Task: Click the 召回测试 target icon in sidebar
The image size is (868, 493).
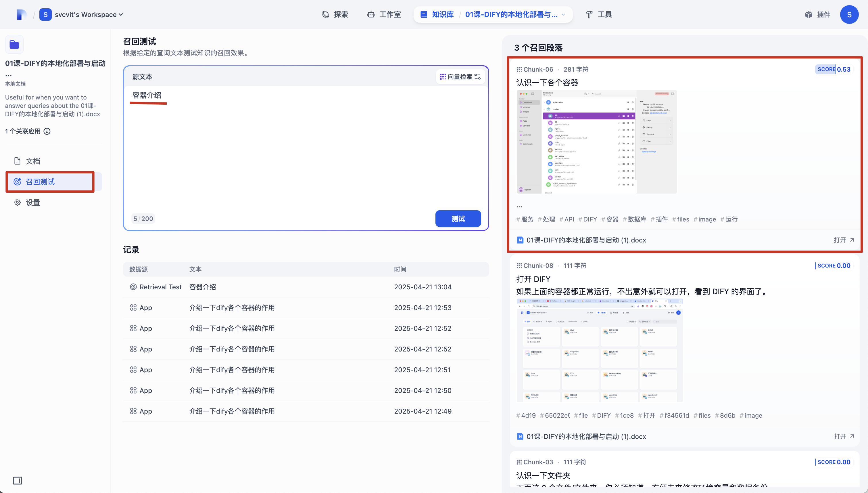Action: [x=17, y=182]
